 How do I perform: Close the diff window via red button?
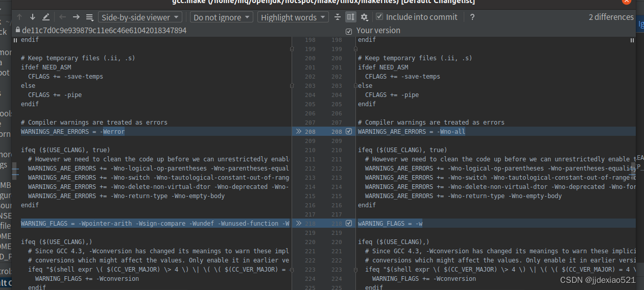pyautogui.click(x=627, y=2)
